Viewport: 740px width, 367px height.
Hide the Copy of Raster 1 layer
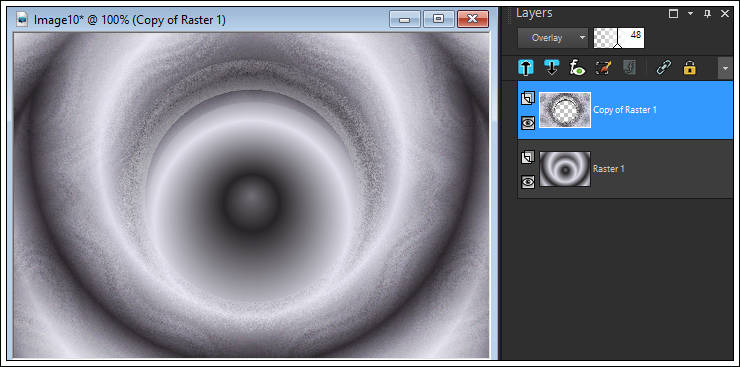(x=528, y=123)
